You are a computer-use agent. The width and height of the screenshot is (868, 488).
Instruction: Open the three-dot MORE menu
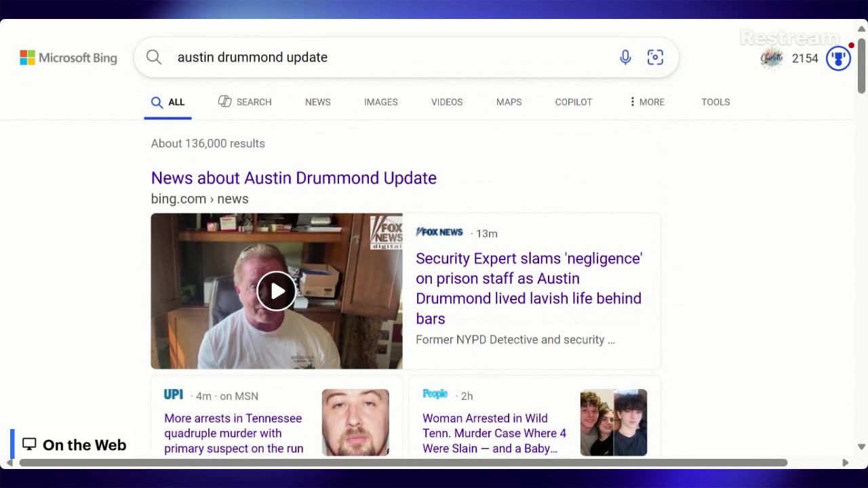point(647,102)
